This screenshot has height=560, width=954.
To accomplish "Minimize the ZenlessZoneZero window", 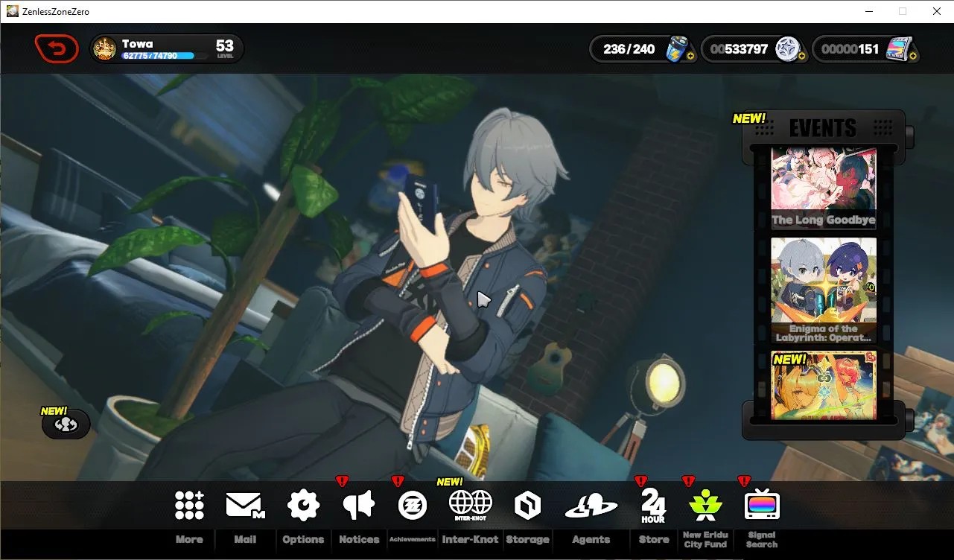I will pyautogui.click(x=868, y=11).
